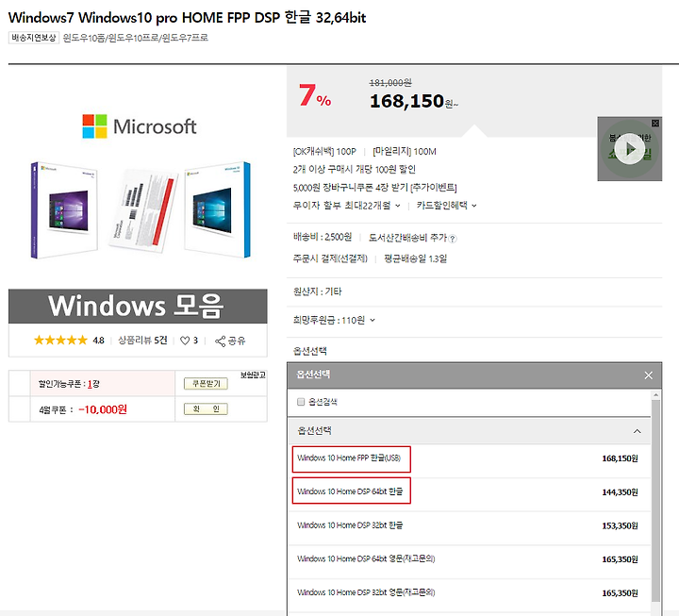Click the 153,350원 option price
The height and width of the screenshot is (616, 679).
(x=620, y=525)
